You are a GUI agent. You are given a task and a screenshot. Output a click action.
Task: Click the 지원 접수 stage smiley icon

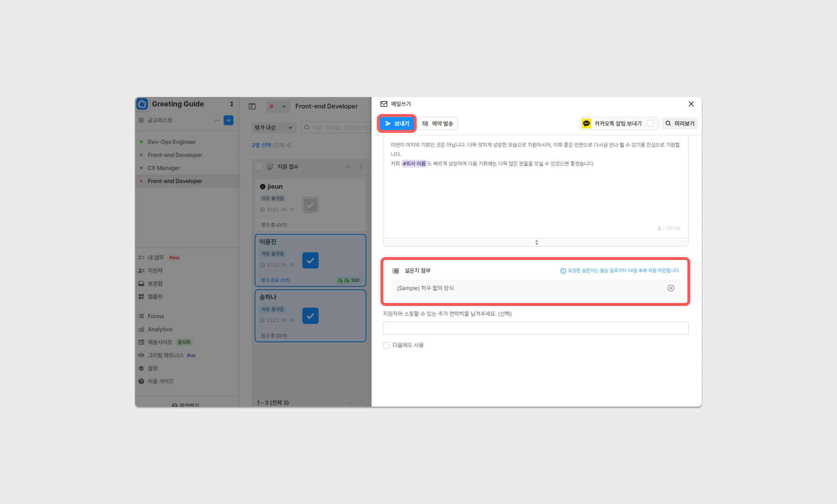[270, 167]
